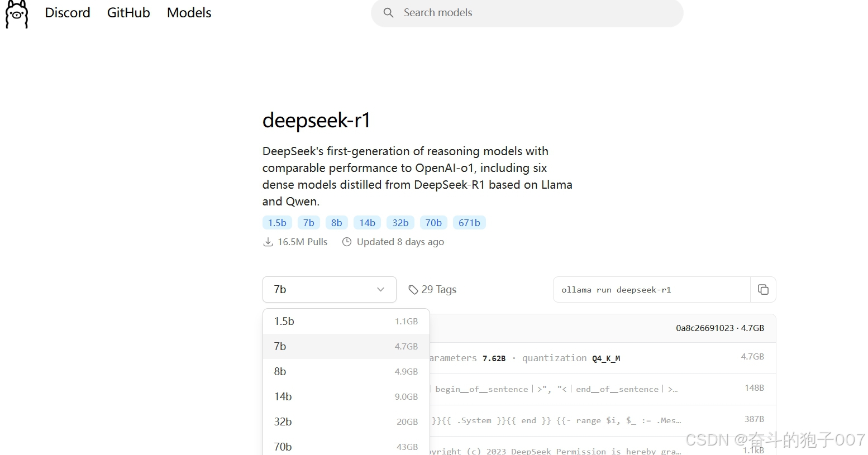Select the 671b size tag badge
868x455 pixels.
pyautogui.click(x=469, y=223)
